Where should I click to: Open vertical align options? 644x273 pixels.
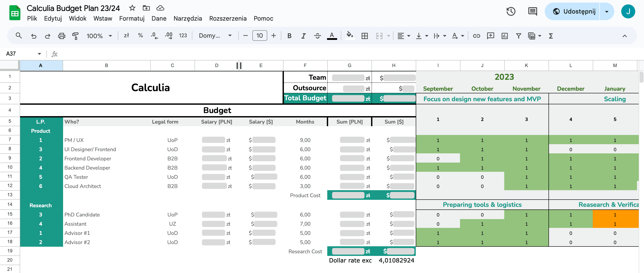coord(422,36)
